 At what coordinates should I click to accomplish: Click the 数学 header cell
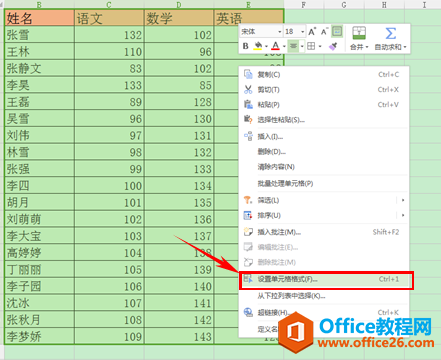179,18
